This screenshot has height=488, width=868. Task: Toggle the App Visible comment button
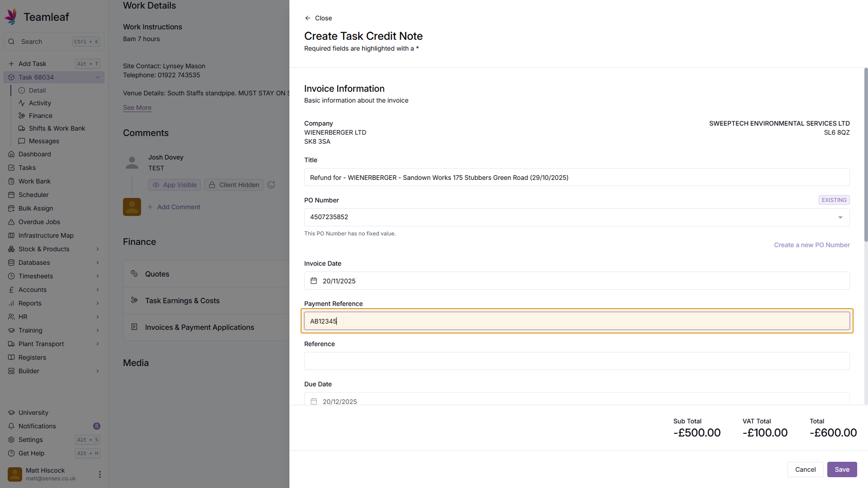175,185
